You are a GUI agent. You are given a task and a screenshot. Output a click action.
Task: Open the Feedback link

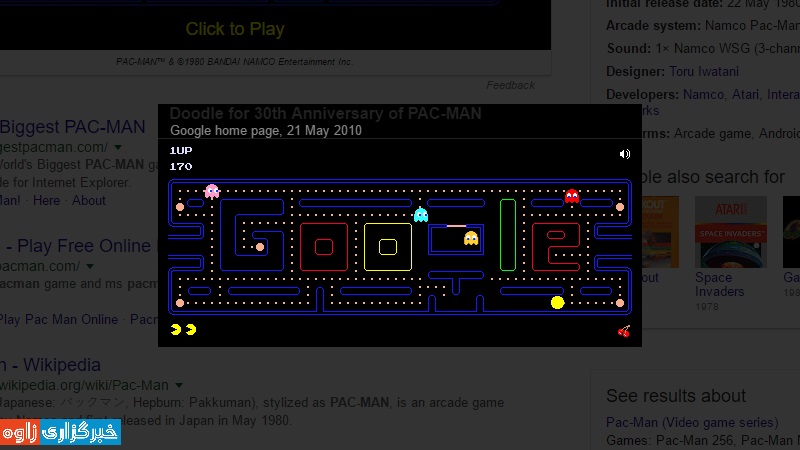(511, 85)
